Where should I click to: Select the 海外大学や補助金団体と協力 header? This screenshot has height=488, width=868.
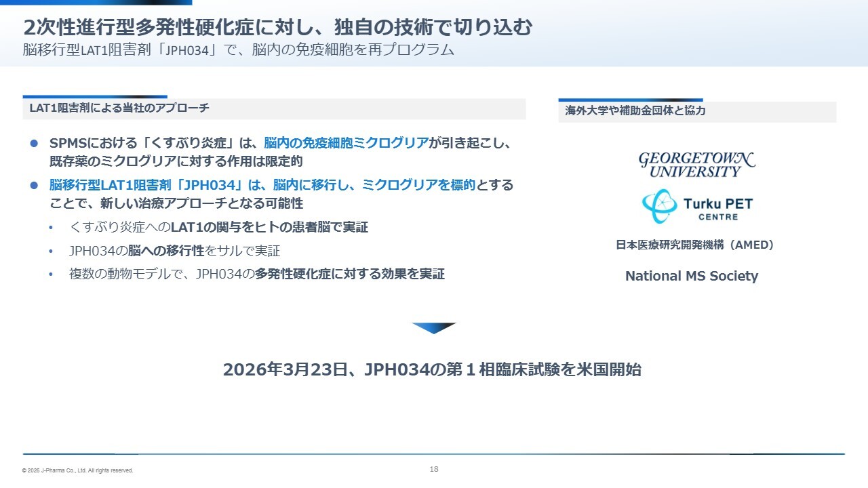(x=635, y=110)
